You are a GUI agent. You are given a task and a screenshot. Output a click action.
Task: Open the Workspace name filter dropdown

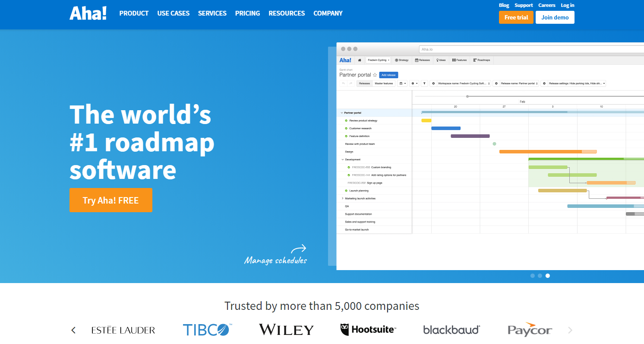pyautogui.click(x=464, y=83)
